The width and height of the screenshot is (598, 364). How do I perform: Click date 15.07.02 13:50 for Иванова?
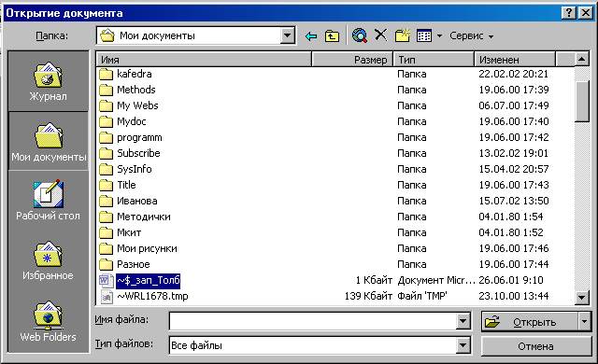[514, 201]
